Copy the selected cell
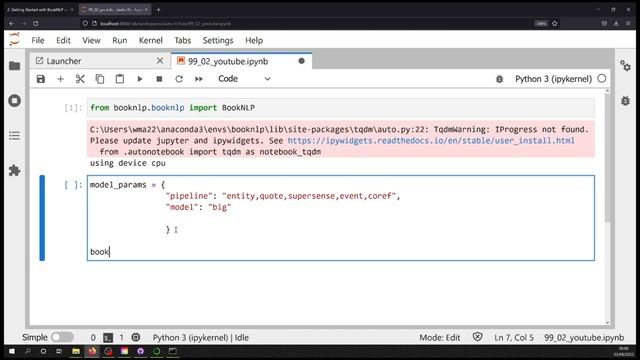 (100, 79)
